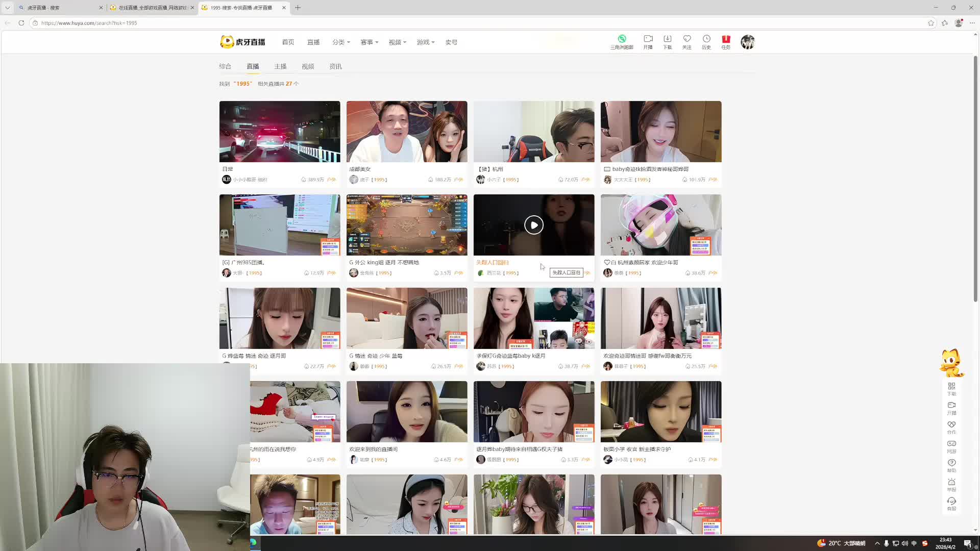Viewport: 980px width, 551px height.
Task: Switch to the 主播 search tab
Action: pyautogui.click(x=280, y=66)
